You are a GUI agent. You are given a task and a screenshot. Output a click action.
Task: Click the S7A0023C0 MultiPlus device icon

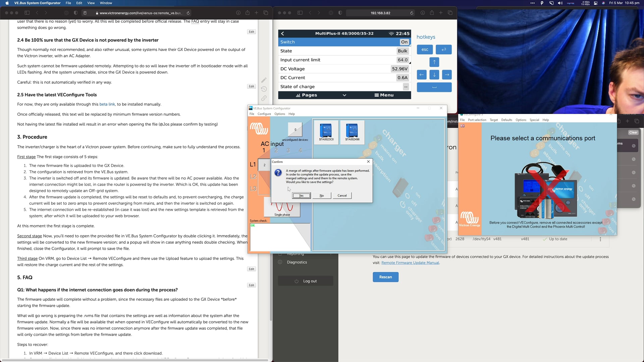[326, 131]
